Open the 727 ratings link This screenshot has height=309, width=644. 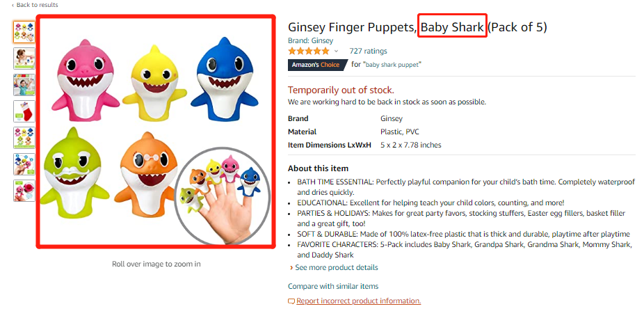(x=368, y=51)
